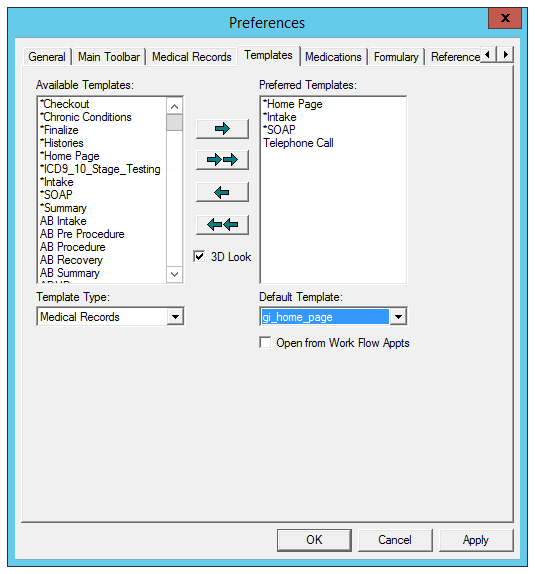Click the Available Templates scrollbar thumb
The width and height of the screenshot is (535, 574).
(174, 122)
